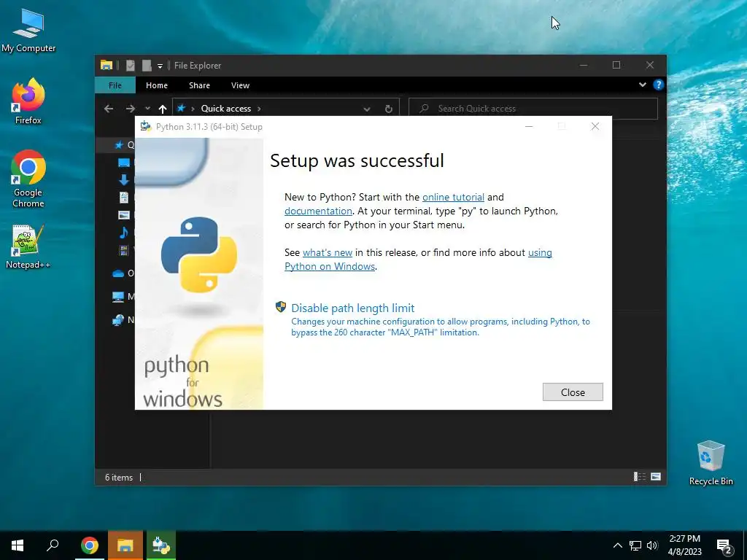The image size is (747, 560).
Task: Click Disable path length limit
Action: [x=352, y=308]
